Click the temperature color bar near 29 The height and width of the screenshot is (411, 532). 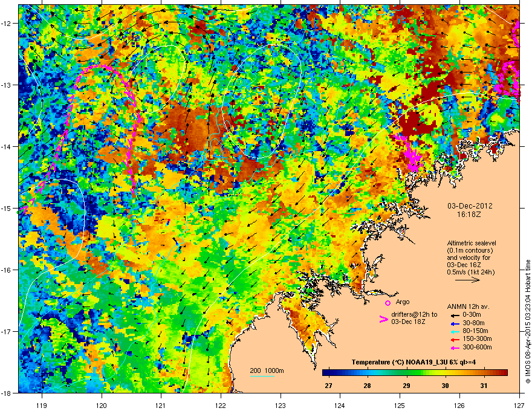pos(406,372)
